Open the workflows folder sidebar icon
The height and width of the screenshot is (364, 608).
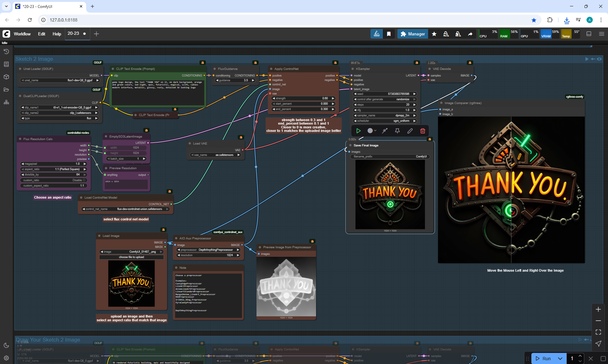point(6,89)
